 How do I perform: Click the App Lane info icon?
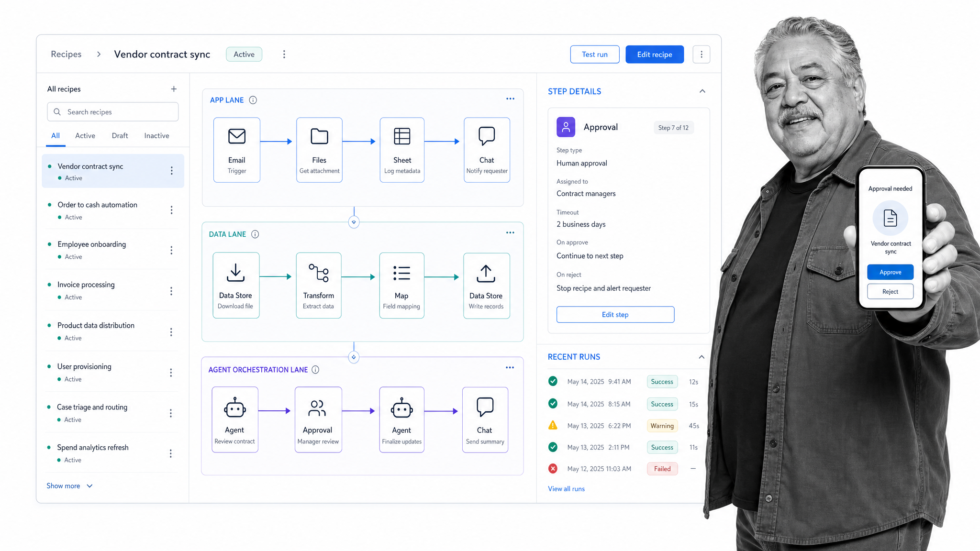point(253,100)
